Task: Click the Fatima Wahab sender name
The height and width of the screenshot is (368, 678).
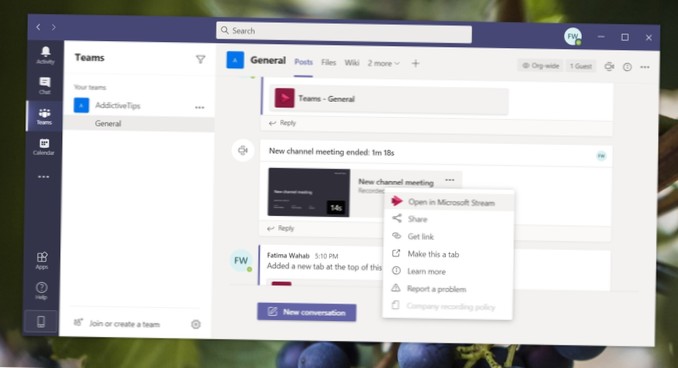Action: pos(288,256)
